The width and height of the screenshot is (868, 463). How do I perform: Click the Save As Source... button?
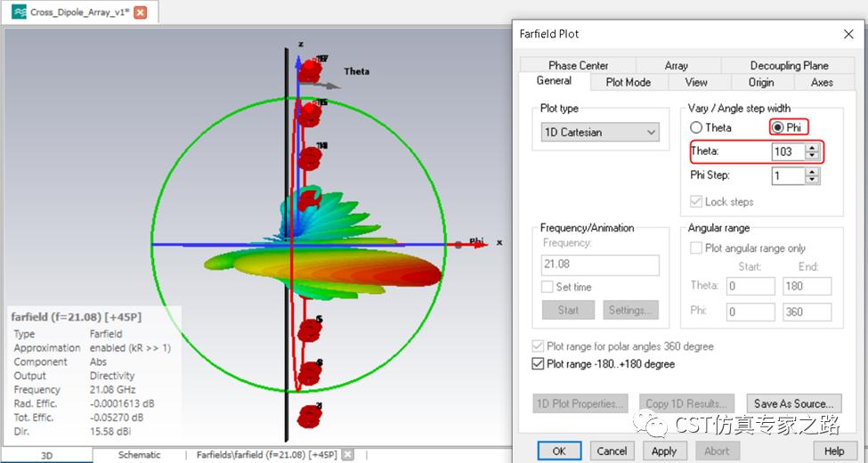tap(794, 403)
